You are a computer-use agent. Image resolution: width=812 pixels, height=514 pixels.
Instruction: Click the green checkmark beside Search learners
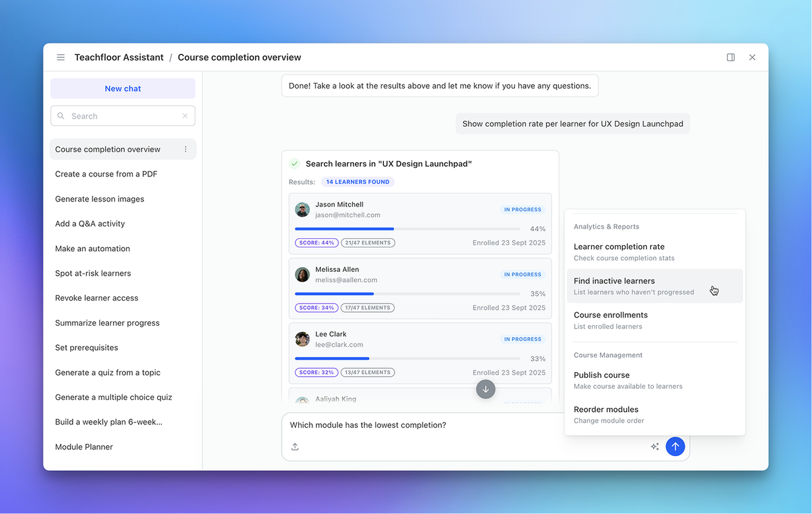click(x=295, y=164)
